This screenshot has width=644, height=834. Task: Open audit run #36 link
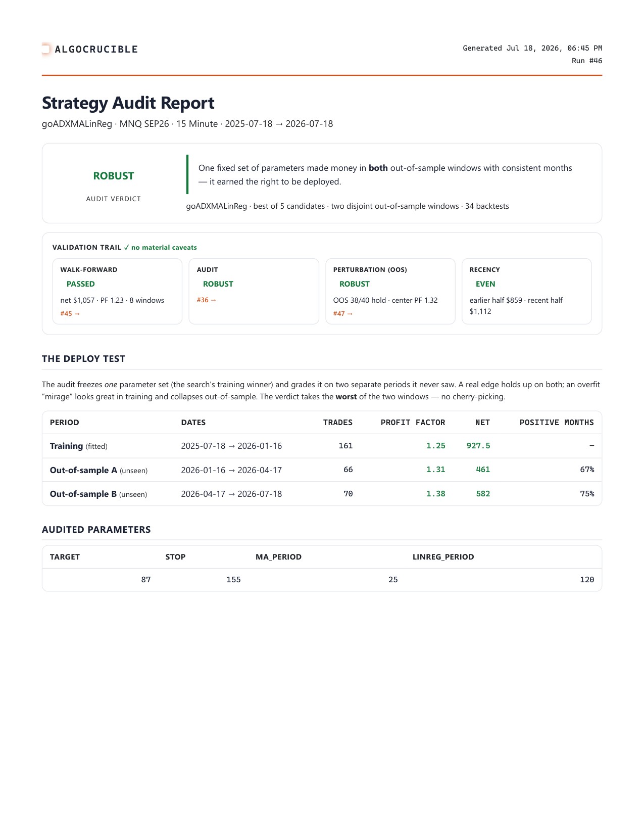[207, 300]
